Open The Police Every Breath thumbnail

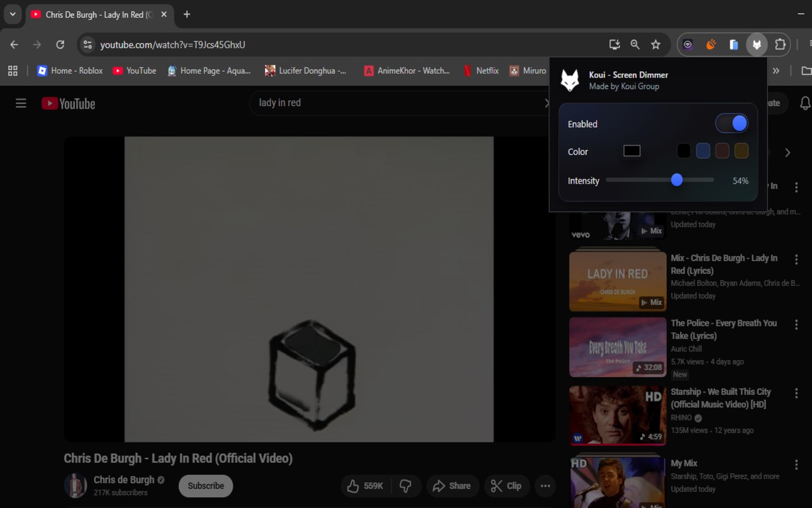(617, 347)
